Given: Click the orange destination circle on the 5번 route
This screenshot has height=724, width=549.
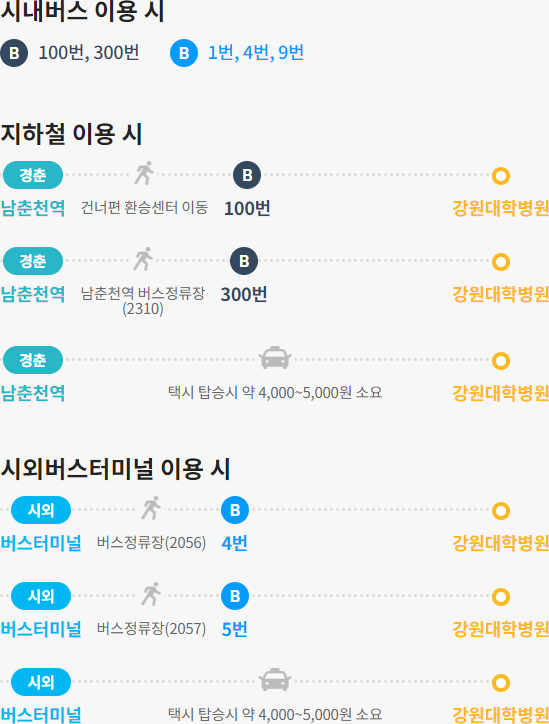Looking at the screenshot, I should coord(501,597).
